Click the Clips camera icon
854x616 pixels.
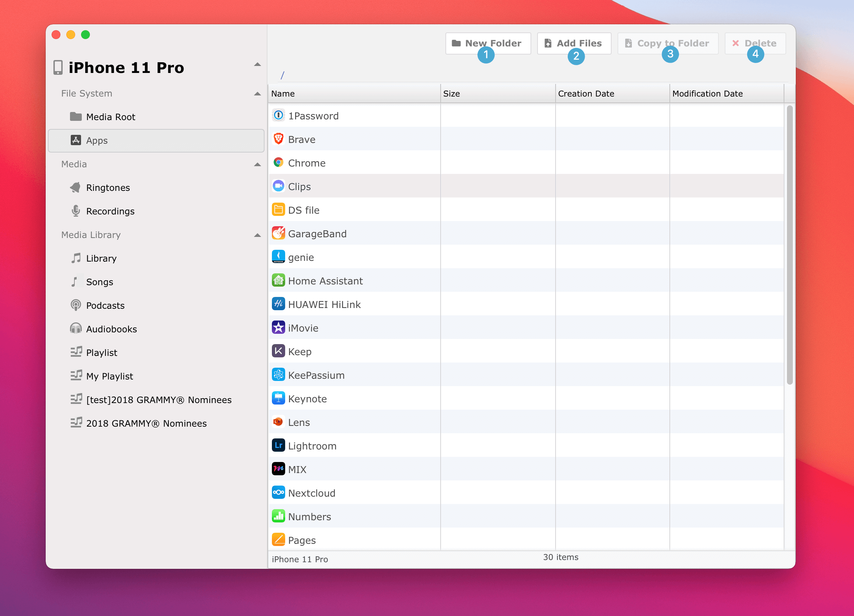tap(278, 186)
